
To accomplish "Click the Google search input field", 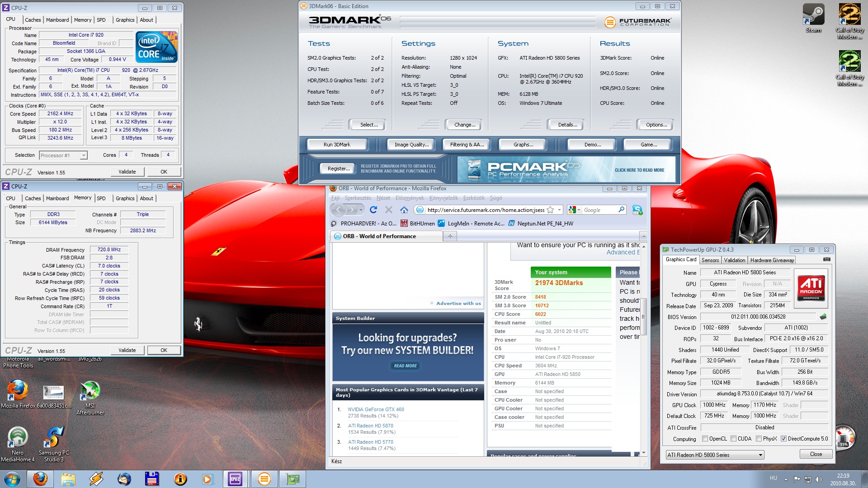I will click(599, 210).
